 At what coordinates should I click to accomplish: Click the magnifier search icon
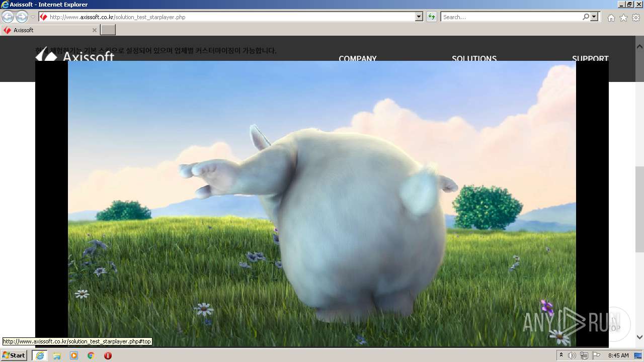pyautogui.click(x=586, y=17)
